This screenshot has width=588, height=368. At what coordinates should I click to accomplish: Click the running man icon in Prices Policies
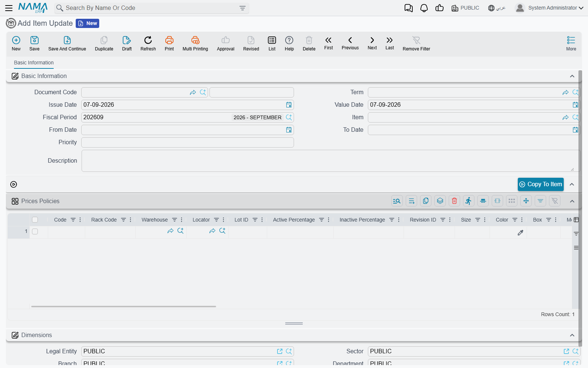point(469,201)
